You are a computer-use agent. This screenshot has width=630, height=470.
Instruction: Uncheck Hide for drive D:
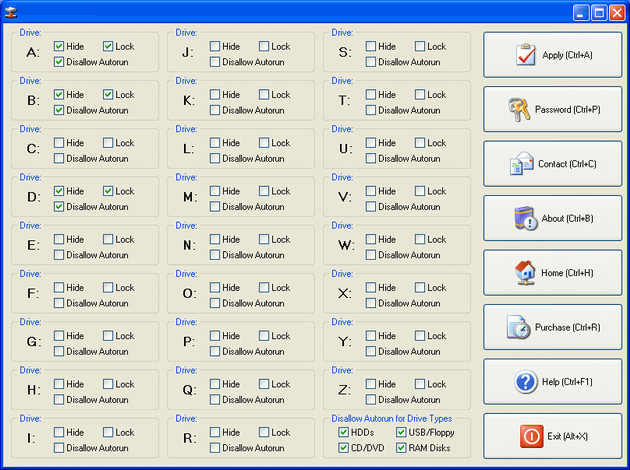click(59, 191)
